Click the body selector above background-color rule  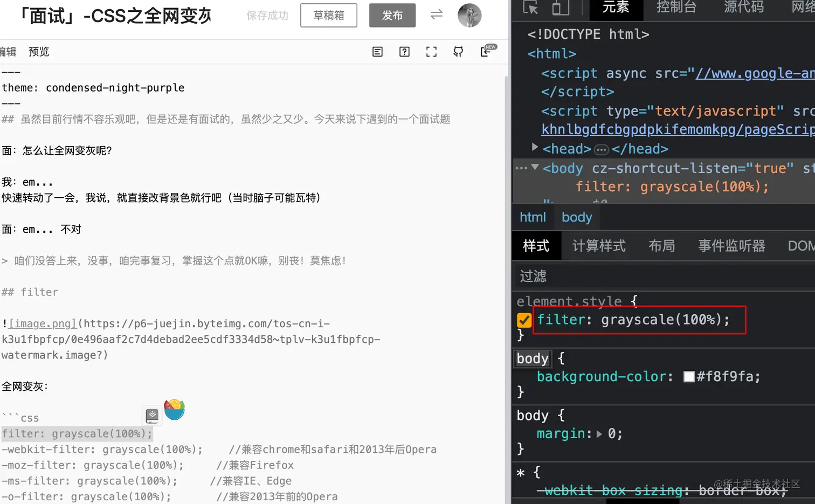pos(533,358)
